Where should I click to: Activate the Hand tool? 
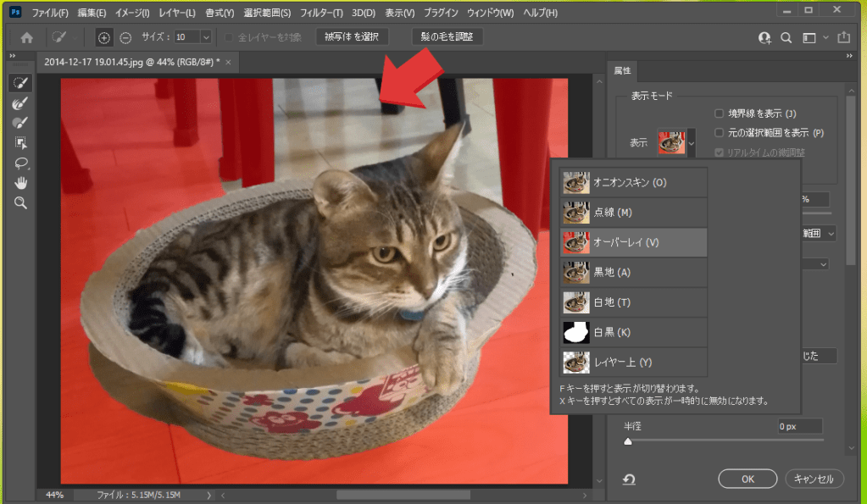20,183
